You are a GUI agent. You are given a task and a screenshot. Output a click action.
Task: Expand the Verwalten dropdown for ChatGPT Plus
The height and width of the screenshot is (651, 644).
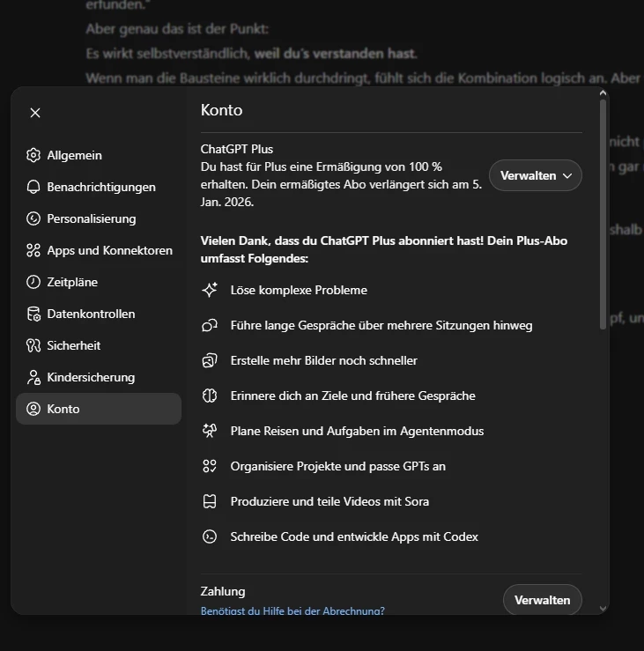(x=535, y=175)
